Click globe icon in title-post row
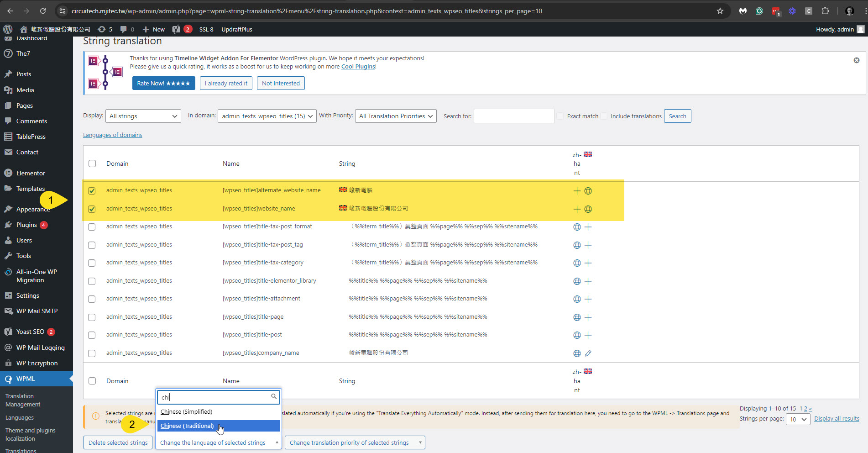This screenshot has width=868, height=453. click(577, 335)
